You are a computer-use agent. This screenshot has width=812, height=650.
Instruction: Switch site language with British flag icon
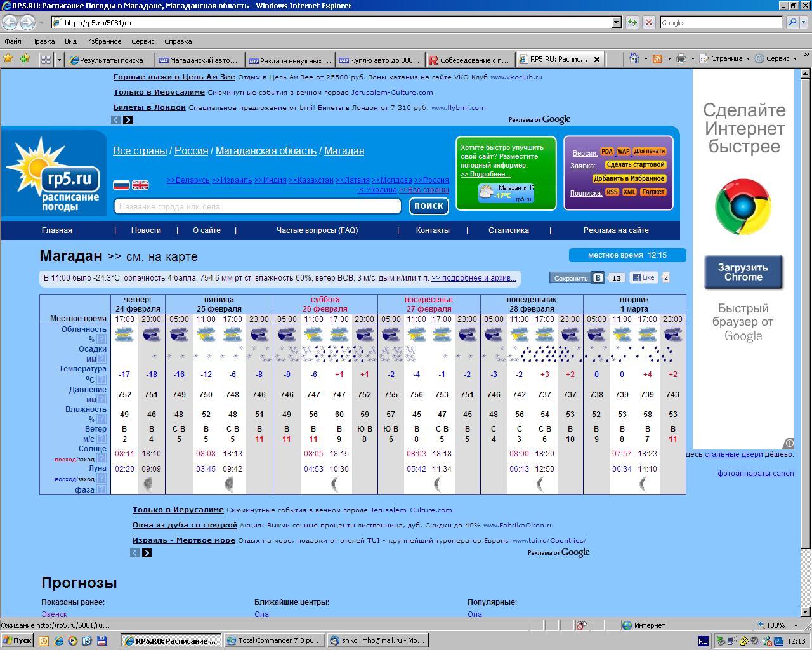[140, 185]
